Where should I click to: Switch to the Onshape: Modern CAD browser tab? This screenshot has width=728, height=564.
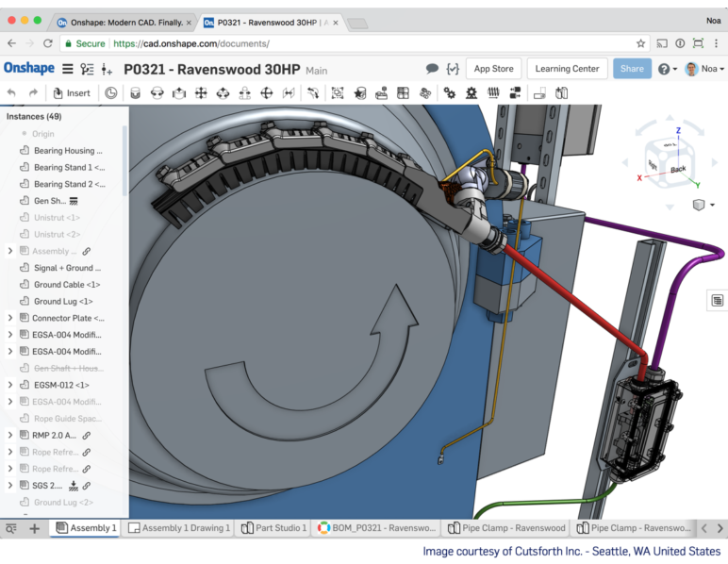(x=124, y=23)
